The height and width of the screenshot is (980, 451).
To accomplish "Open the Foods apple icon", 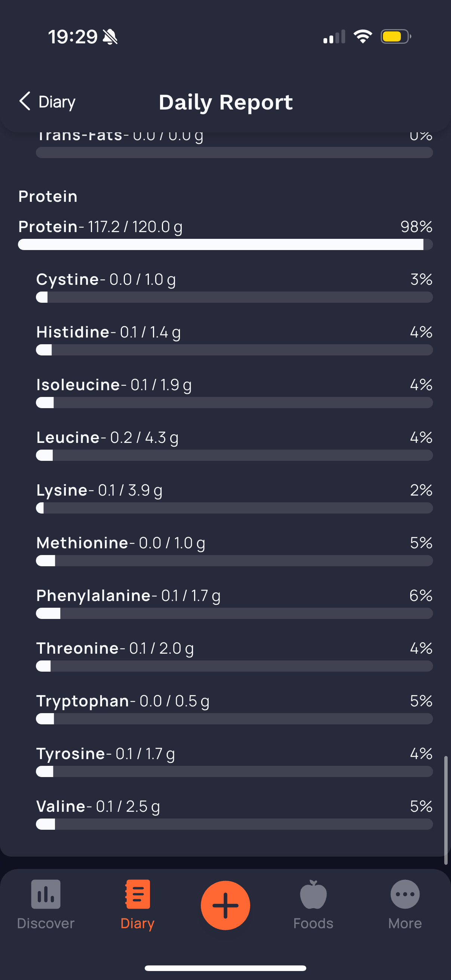I will pyautogui.click(x=313, y=894).
